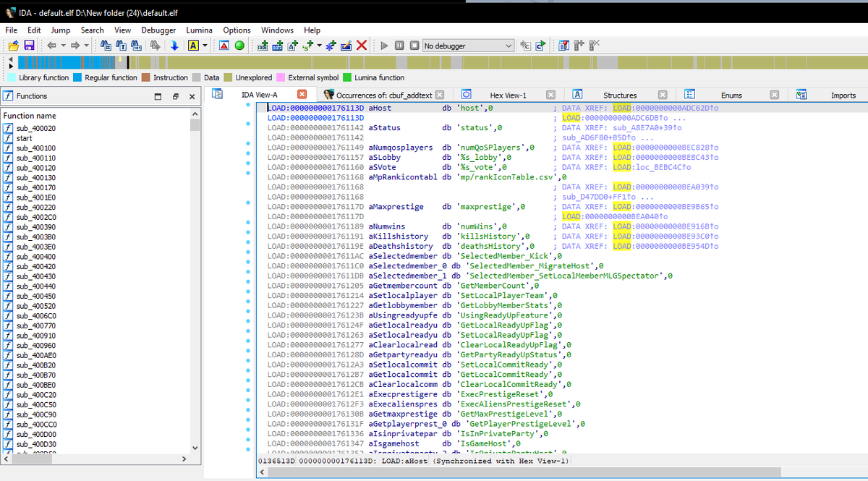Viewport: 868px width, 481px height.
Task: Jump forward with the right arrow icon
Action: coord(75,46)
